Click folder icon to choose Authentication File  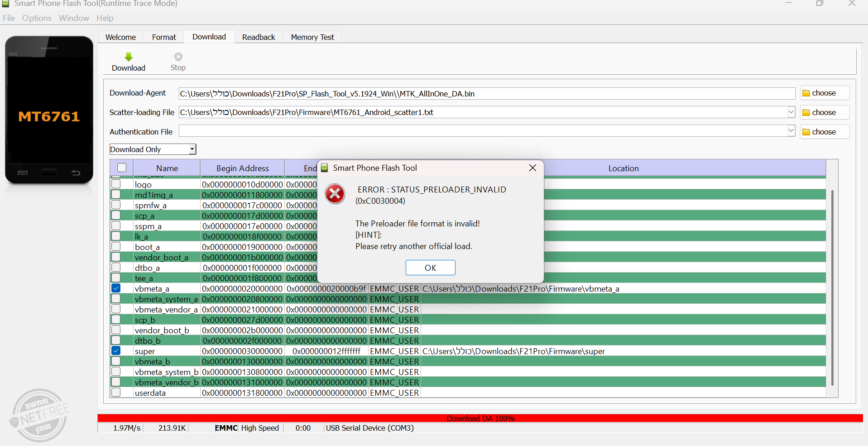coord(806,132)
